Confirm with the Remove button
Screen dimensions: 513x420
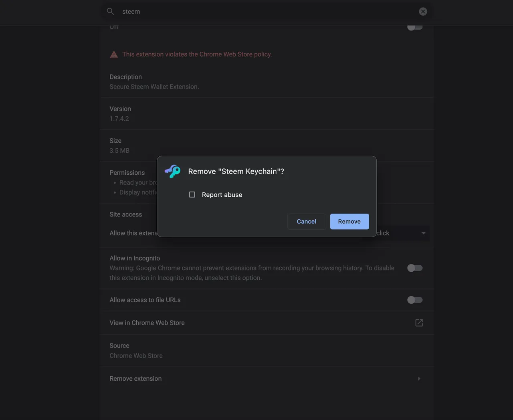[349, 221]
